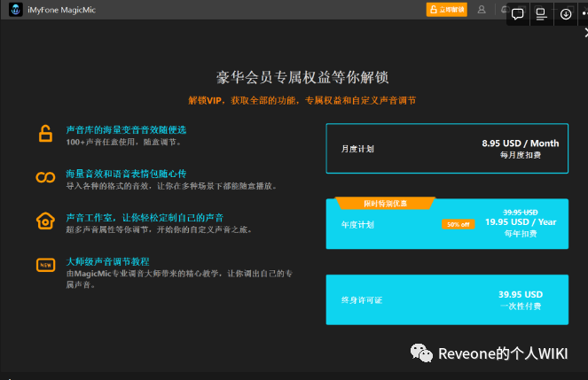The width and height of the screenshot is (588, 380).
Task: Click the title 豪华会员专属权益等你解锁
Action: point(302,77)
